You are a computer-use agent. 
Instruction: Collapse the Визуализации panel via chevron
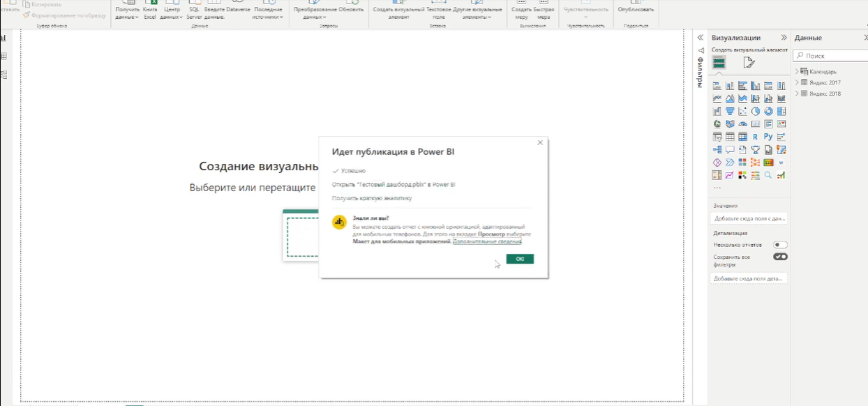785,37
